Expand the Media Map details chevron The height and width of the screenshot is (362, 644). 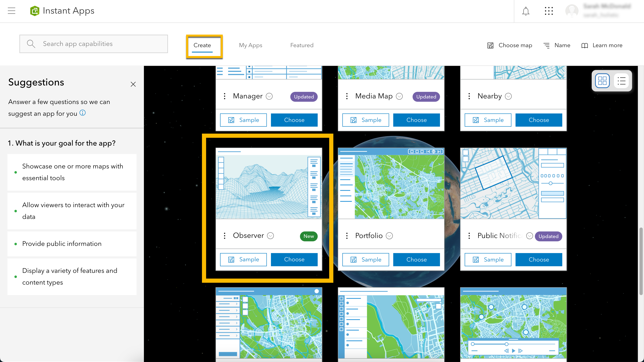[x=399, y=96]
